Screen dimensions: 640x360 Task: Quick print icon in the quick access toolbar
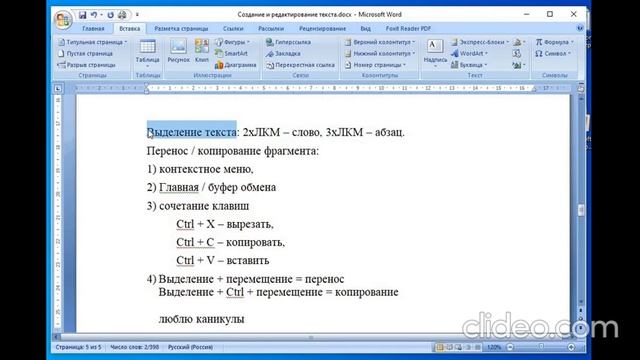point(122,15)
